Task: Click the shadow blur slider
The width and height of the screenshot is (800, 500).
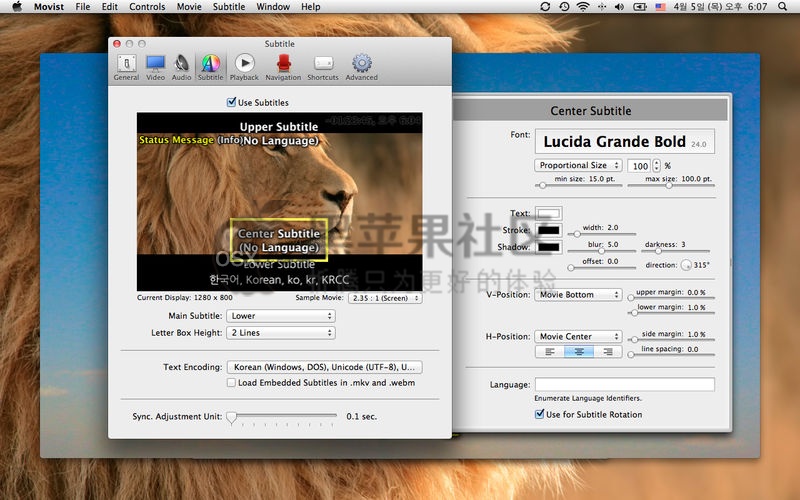Action: point(602,251)
